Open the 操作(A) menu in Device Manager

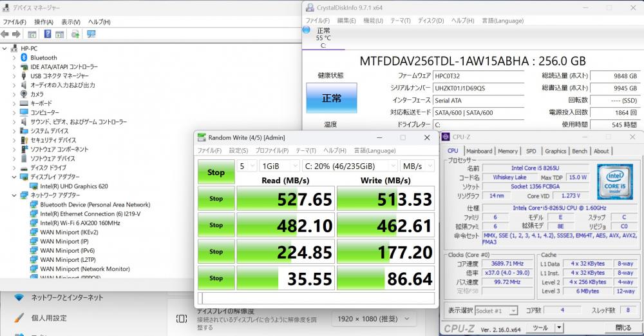point(44,22)
